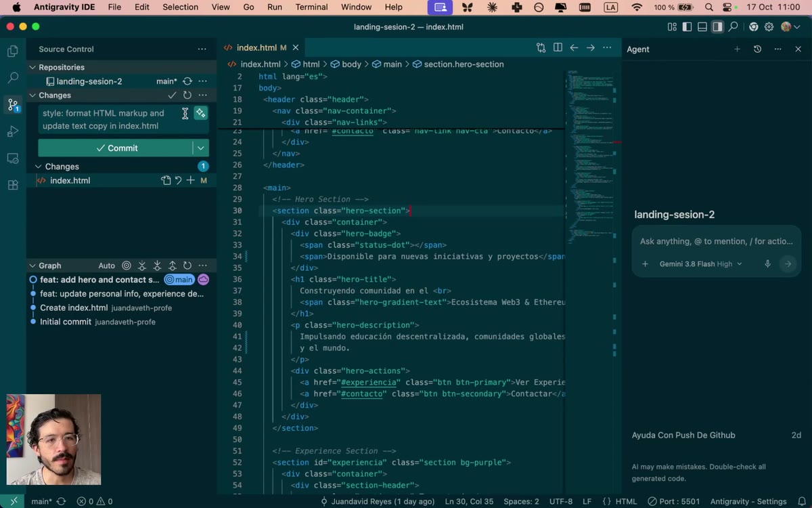Click the title bar search magnifier

733,27
